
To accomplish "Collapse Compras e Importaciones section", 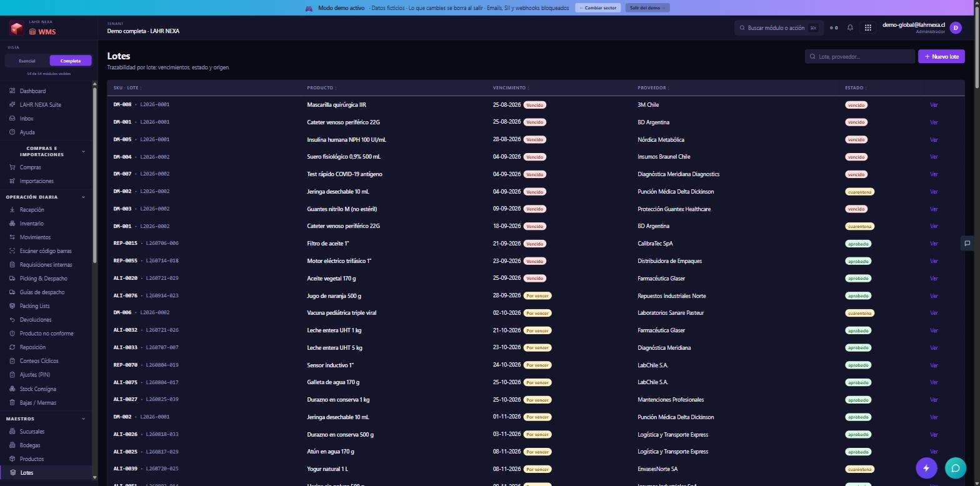I will (x=83, y=152).
